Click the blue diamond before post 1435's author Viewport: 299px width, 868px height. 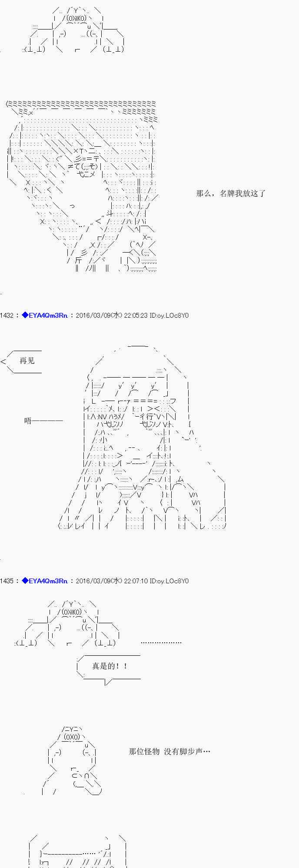tap(25, 581)
